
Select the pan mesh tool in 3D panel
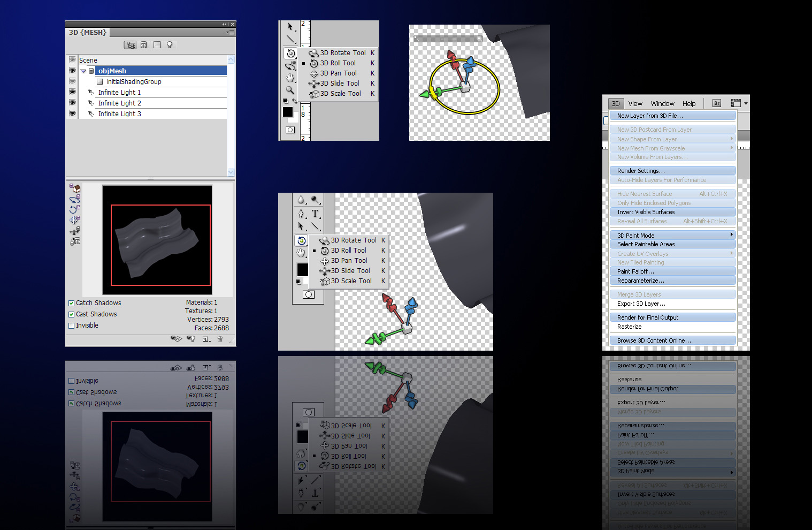pyautogui.click(x=75, y=220)
